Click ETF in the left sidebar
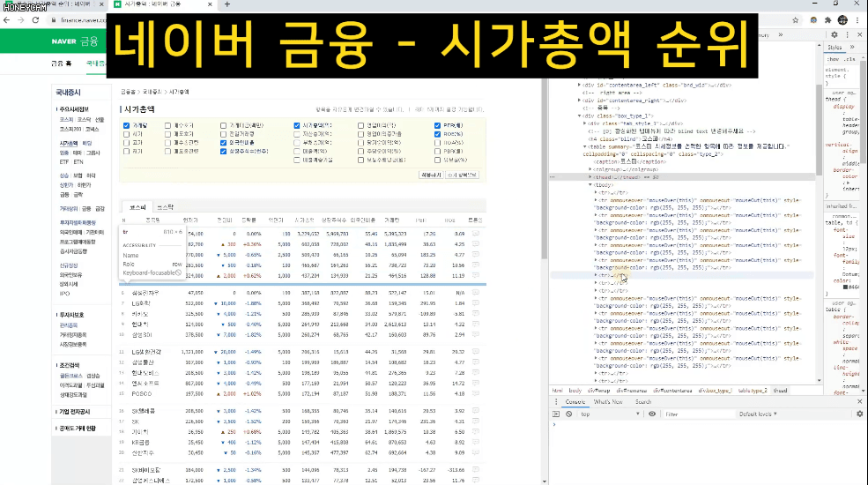Screen dimensions: 868x485 point(63,162)
